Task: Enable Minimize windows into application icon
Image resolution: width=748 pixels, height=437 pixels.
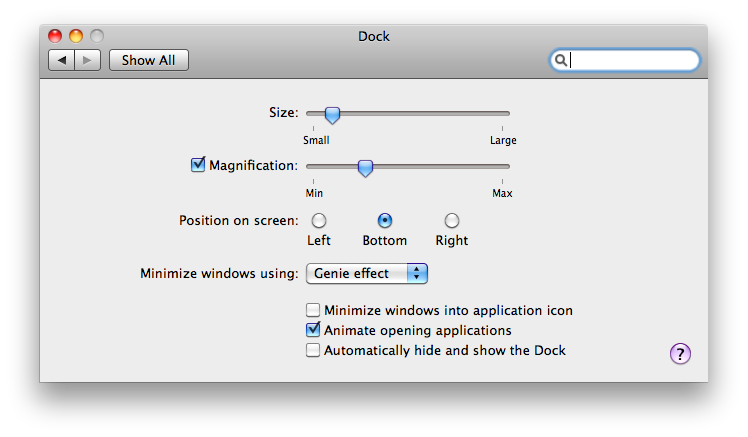Action: point(313,310)
